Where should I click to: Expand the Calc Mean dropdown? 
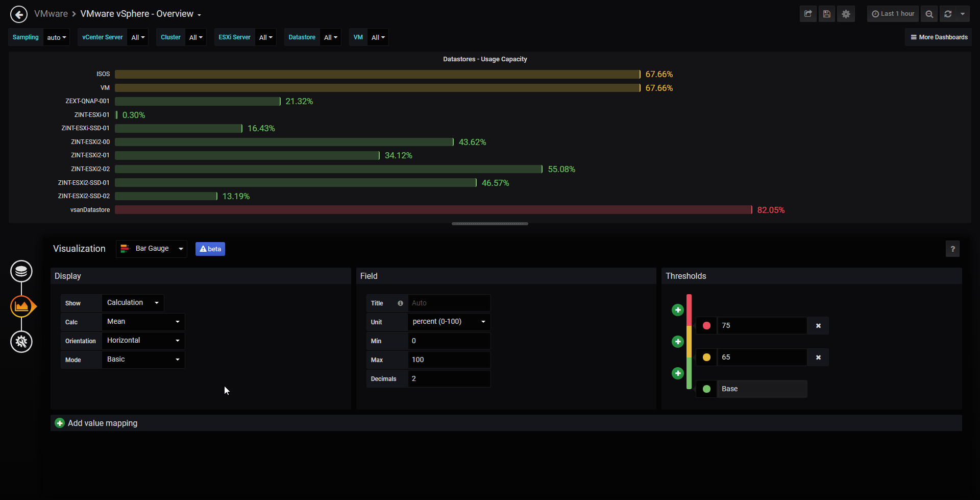point(143,322)
